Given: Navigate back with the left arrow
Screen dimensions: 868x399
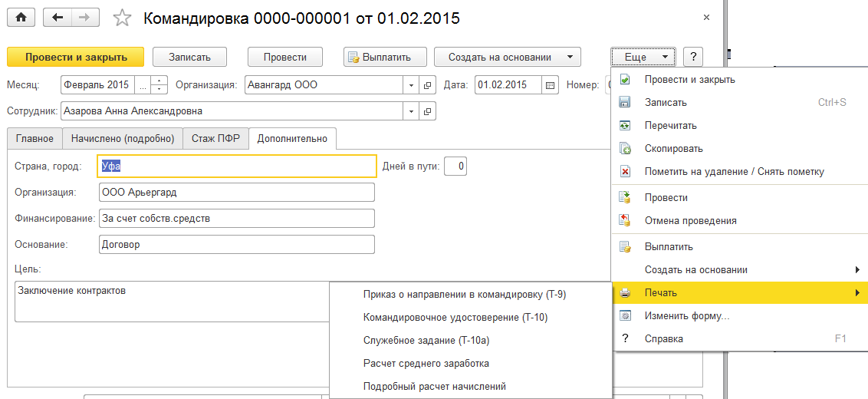Looking at the screenshot, I should [x=57, y=18].
